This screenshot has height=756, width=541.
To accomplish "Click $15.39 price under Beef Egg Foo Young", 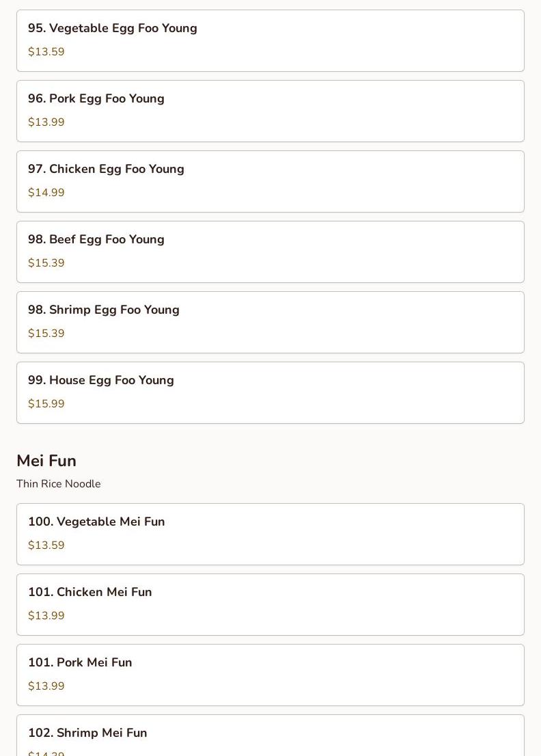I will 46,262.
